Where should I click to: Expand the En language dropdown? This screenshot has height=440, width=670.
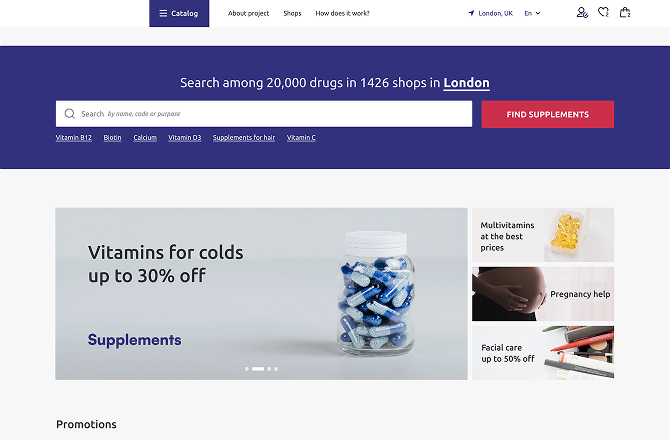pyautogui.click(x=532, y=13)
